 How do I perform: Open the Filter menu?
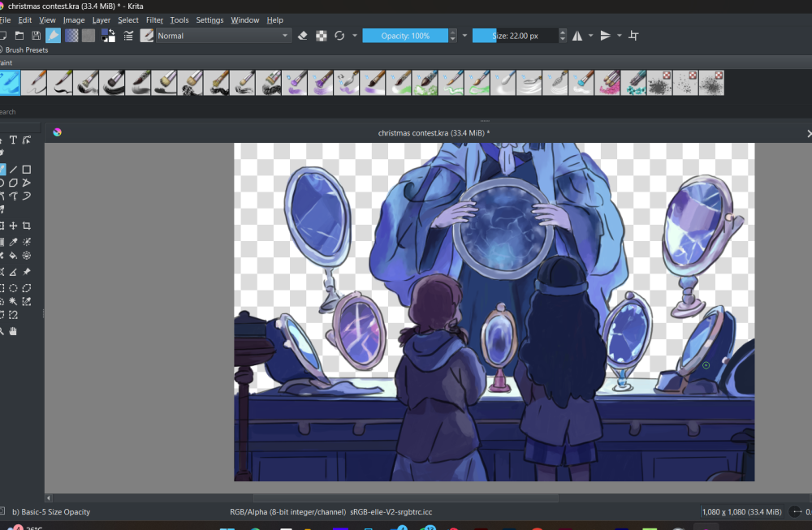(x=154, y=19)
